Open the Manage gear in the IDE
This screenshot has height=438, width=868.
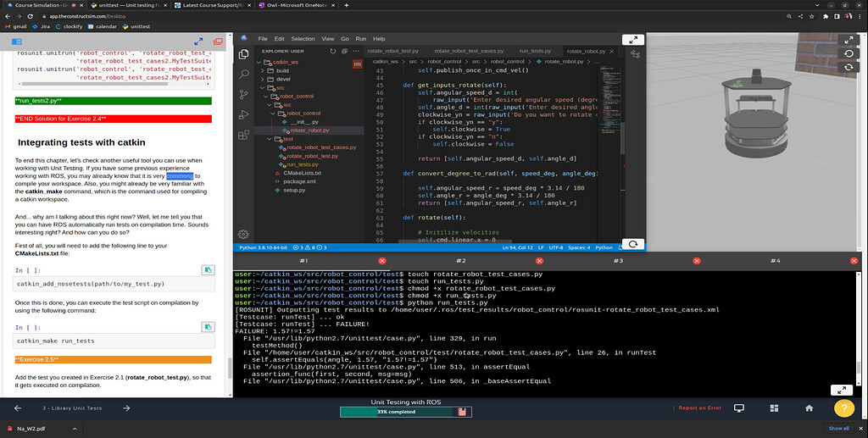(243, 234)
